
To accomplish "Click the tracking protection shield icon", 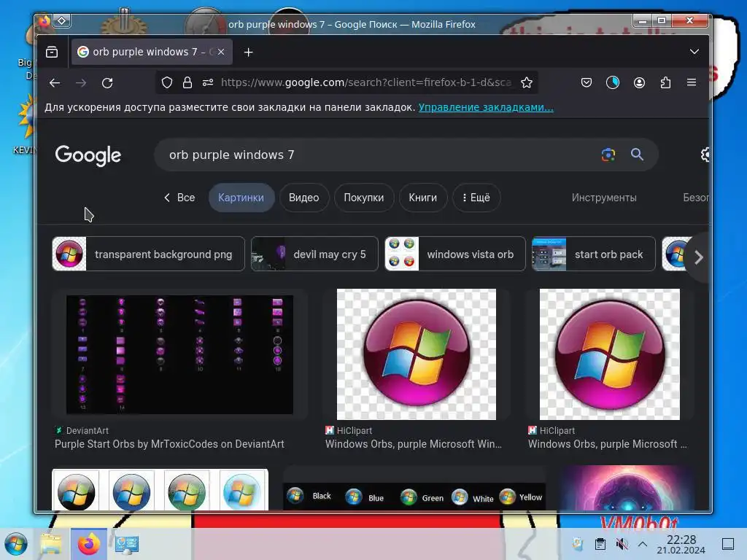I will pyautogui.click(x=167, y=82).
